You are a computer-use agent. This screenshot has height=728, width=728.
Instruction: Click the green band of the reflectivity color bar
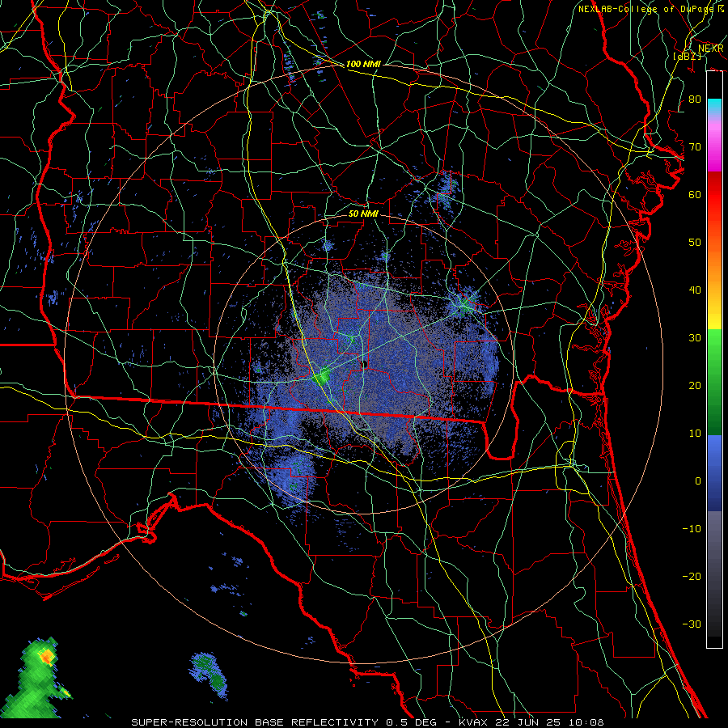click(x=714, y=382)
